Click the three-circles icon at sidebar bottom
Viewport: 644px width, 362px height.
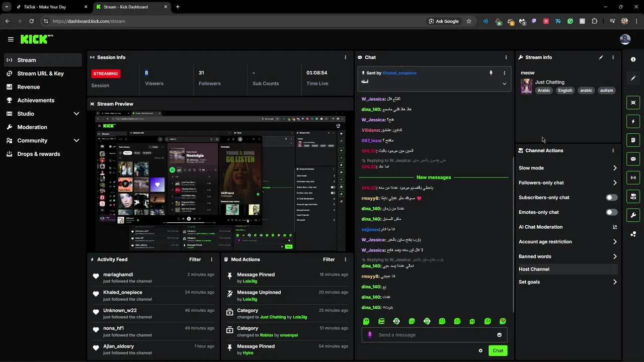pyautogui.click(x=633, y=234)
